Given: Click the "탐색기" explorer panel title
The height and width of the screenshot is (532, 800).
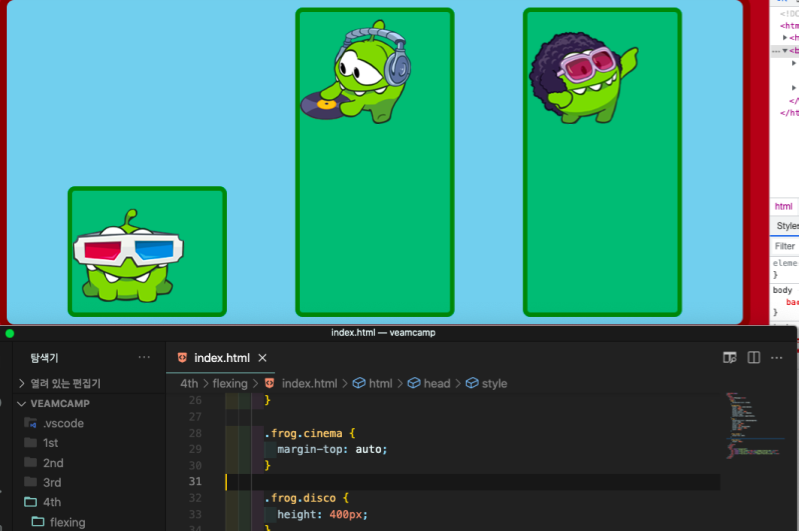Looking at the screenshot, I should [x=44, y=358].
